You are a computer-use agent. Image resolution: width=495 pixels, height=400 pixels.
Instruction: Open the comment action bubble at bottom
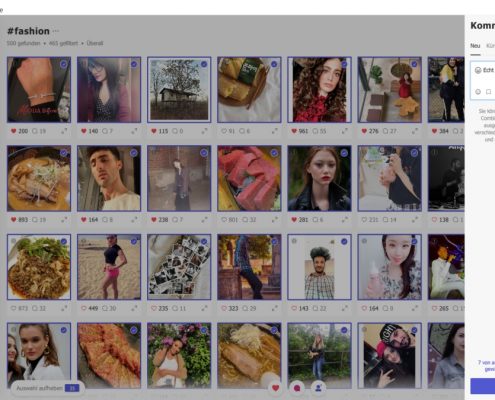297,388
